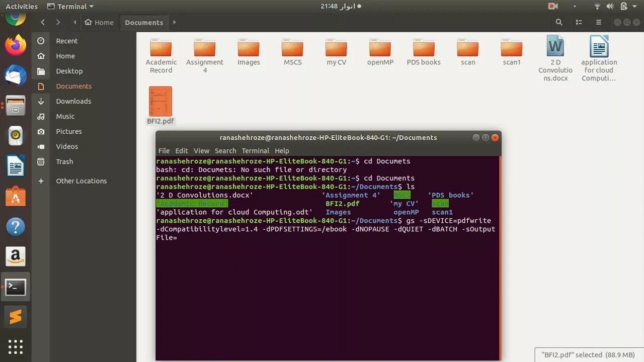Select the application for cloud Computing file
This screenshot has height=362, width=644.
pyautogui.click(x=599, y=58)
